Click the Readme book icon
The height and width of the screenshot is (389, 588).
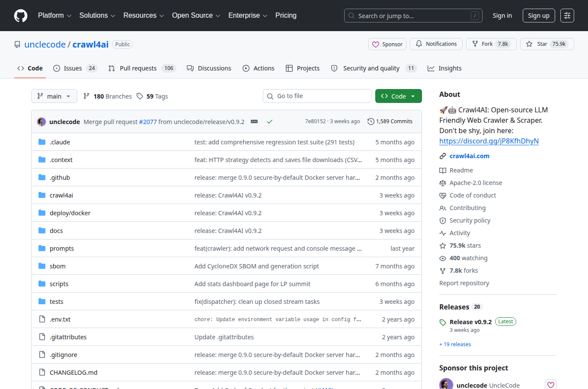(443, 170)
